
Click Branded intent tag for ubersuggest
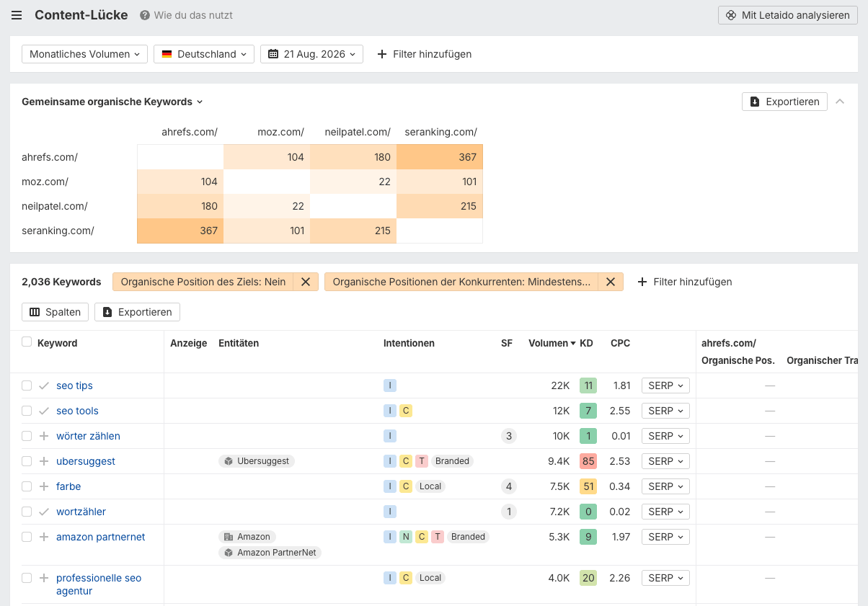click(453, 461)
